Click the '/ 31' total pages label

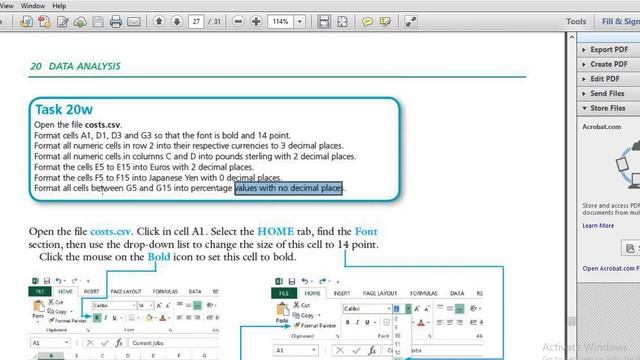(x=214, y=22)
